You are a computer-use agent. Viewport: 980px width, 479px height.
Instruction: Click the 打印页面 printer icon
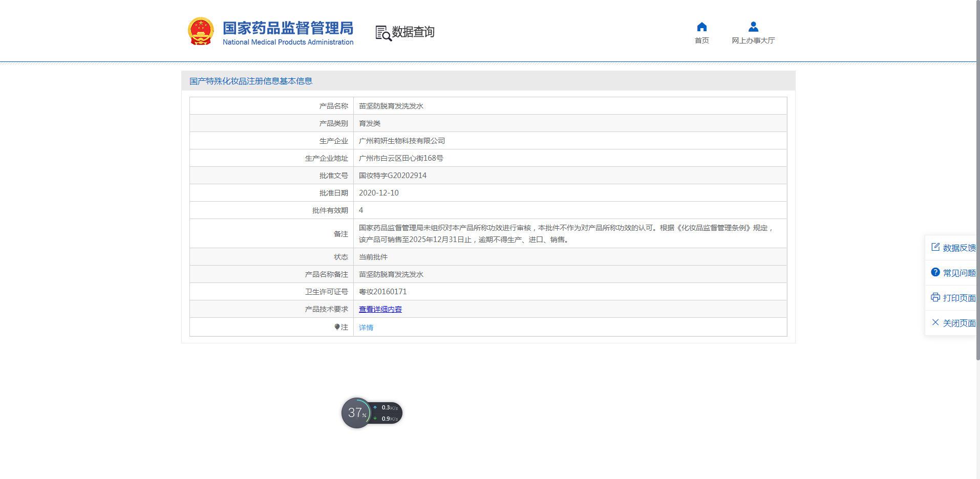935,297
